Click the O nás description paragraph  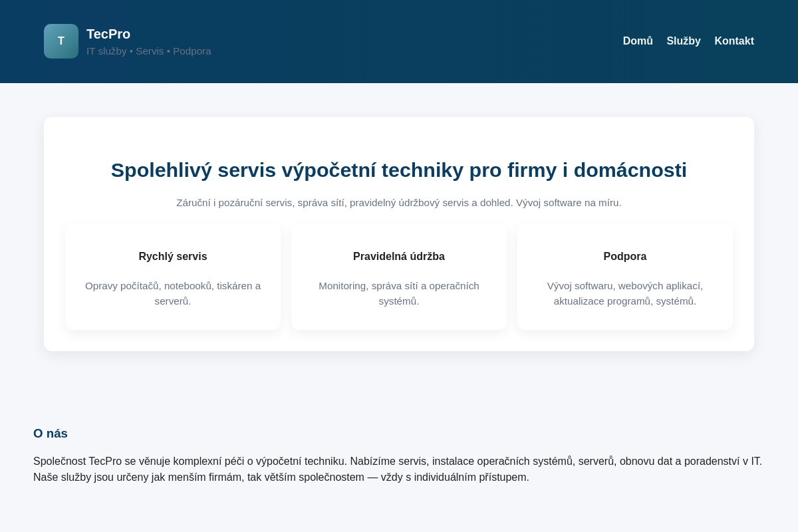click(x=398, y=469)
